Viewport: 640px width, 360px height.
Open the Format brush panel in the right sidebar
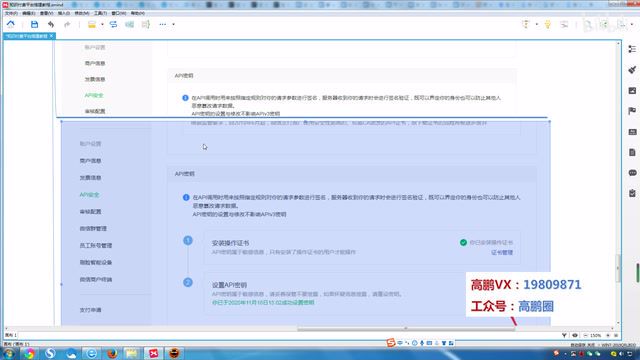(632, 70)
